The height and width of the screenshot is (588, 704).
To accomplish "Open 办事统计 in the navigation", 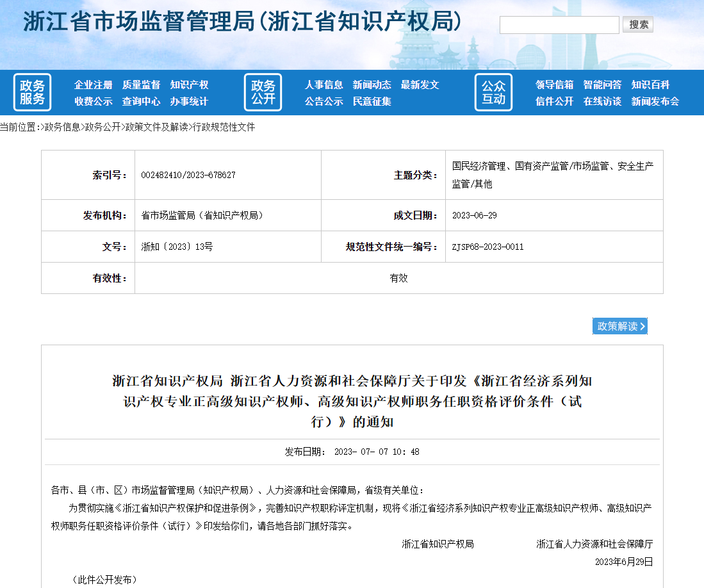I will pyautogui.click(x=190, y=101).
